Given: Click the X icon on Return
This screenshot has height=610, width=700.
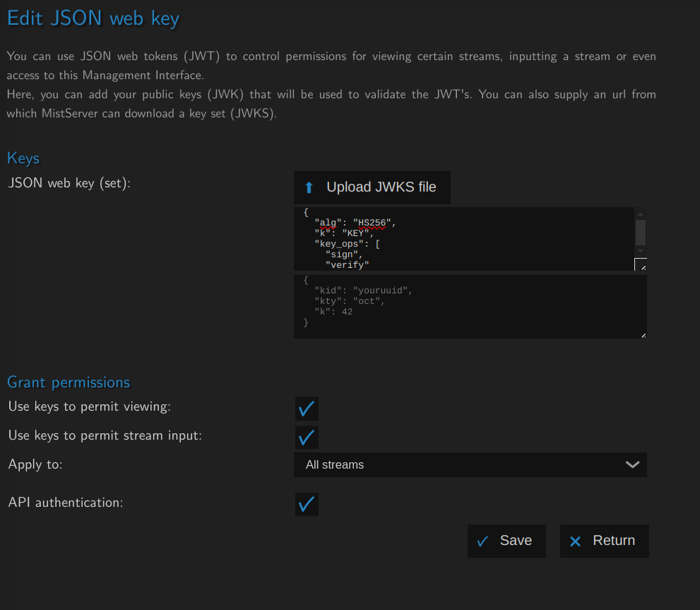Looking at the screenshot, I should pos(575,541).
